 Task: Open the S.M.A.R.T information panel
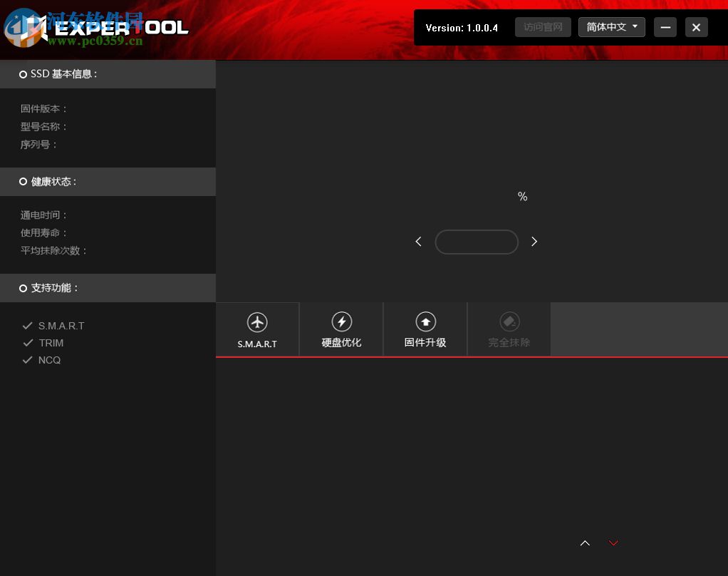tap(257, 329)
